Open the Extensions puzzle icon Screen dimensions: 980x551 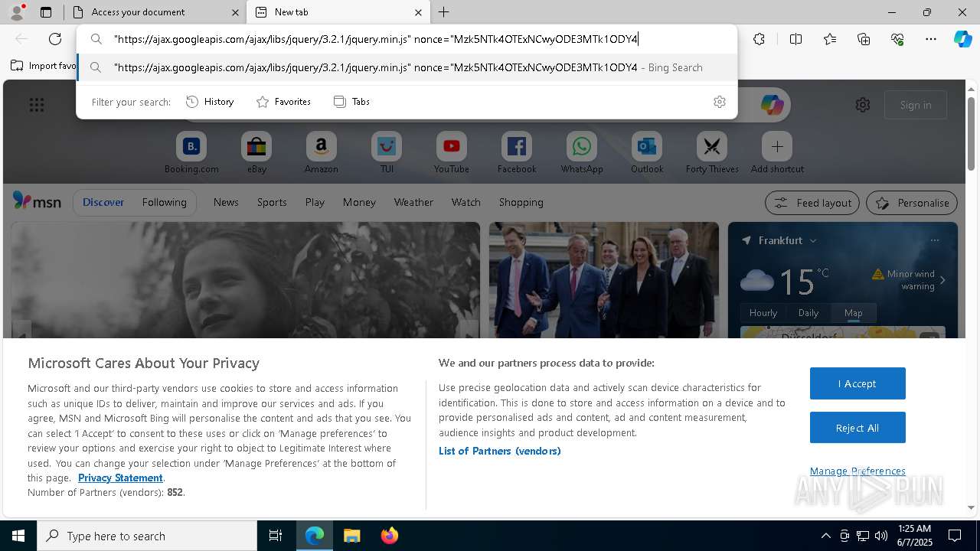759,39
